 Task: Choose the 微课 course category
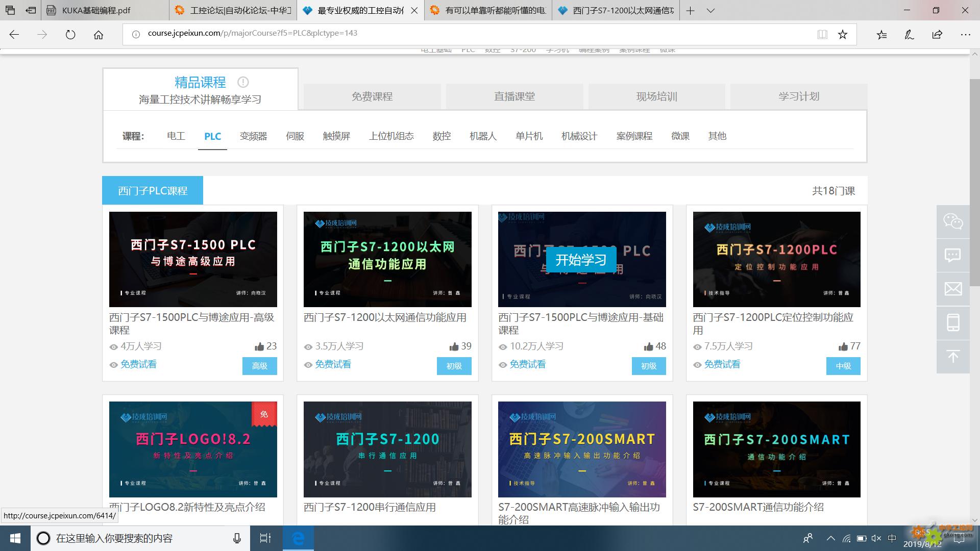680,136
